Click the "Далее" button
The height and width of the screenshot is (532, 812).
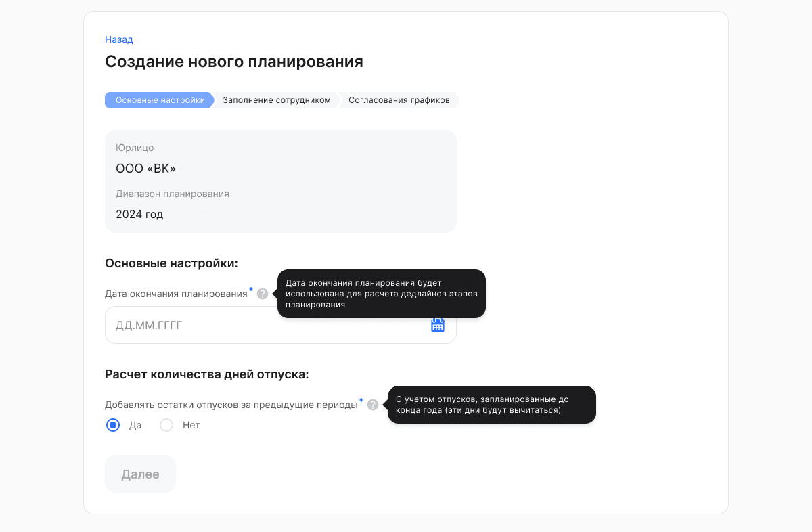pyautogui.click(x=140, y=474)
